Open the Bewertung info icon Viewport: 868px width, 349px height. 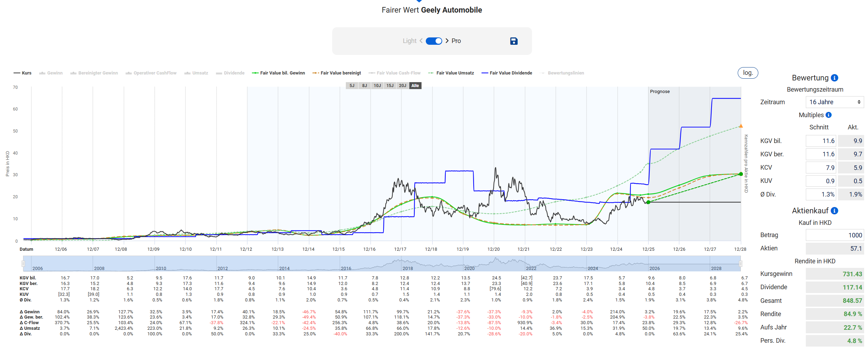point(834,78)
